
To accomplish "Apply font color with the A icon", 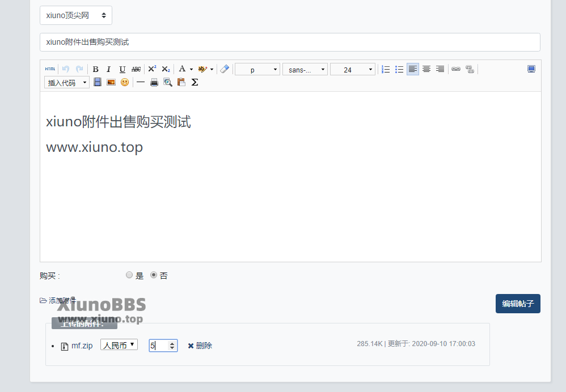I will [182, 69].
